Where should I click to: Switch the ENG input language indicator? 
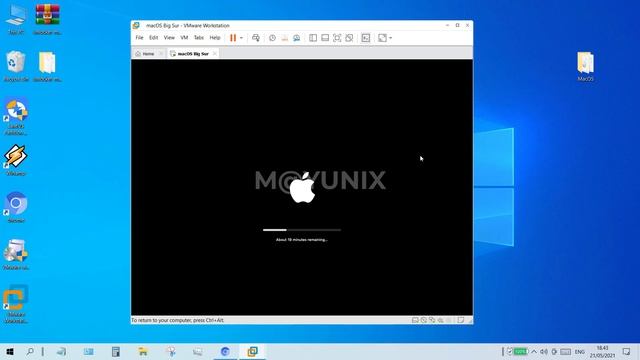click(579, 351)
